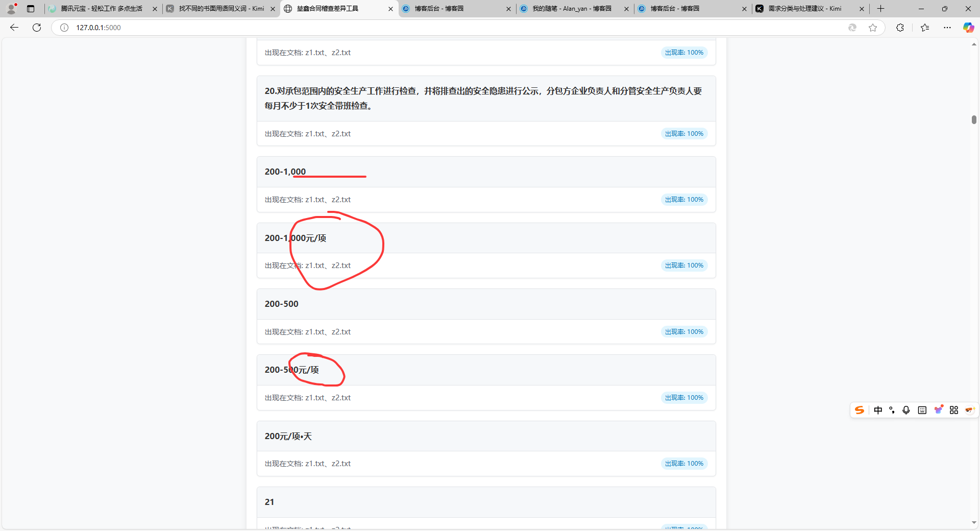Click the page scrollbar thumb
The height and width of the screenshot is (531, 980).
974,119
